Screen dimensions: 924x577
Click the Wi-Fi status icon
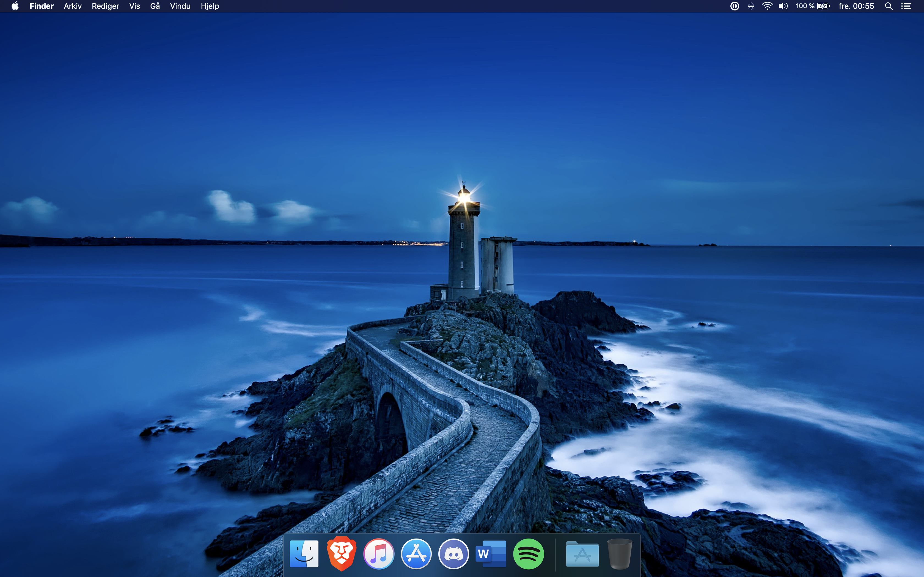tap(767, 6)
